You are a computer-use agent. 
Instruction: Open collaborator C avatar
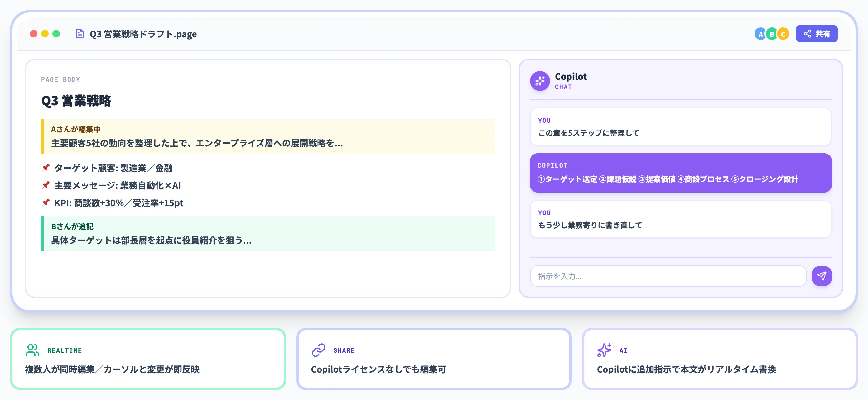pyautogui.click(x=783, y=34)
